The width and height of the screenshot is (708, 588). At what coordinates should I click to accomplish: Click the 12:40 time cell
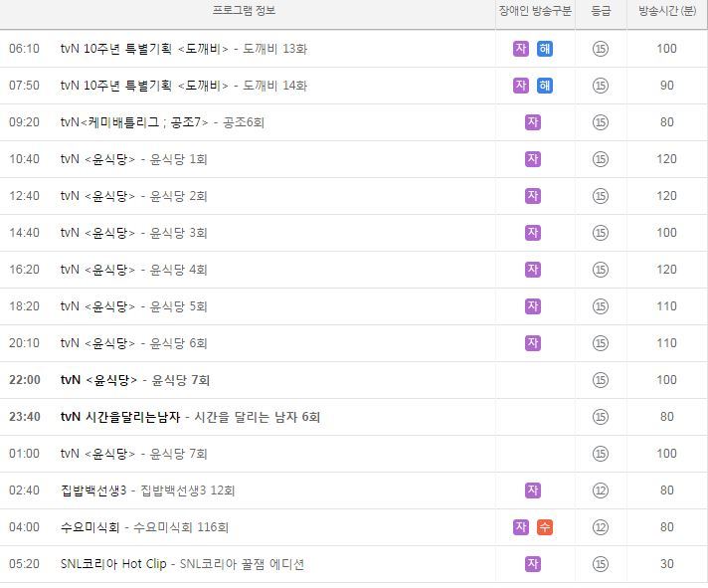(24, 196)
